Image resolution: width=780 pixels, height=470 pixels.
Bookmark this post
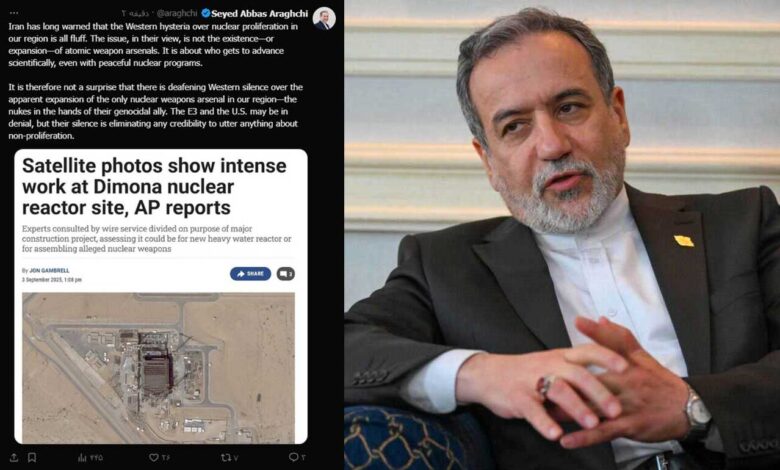31,457
